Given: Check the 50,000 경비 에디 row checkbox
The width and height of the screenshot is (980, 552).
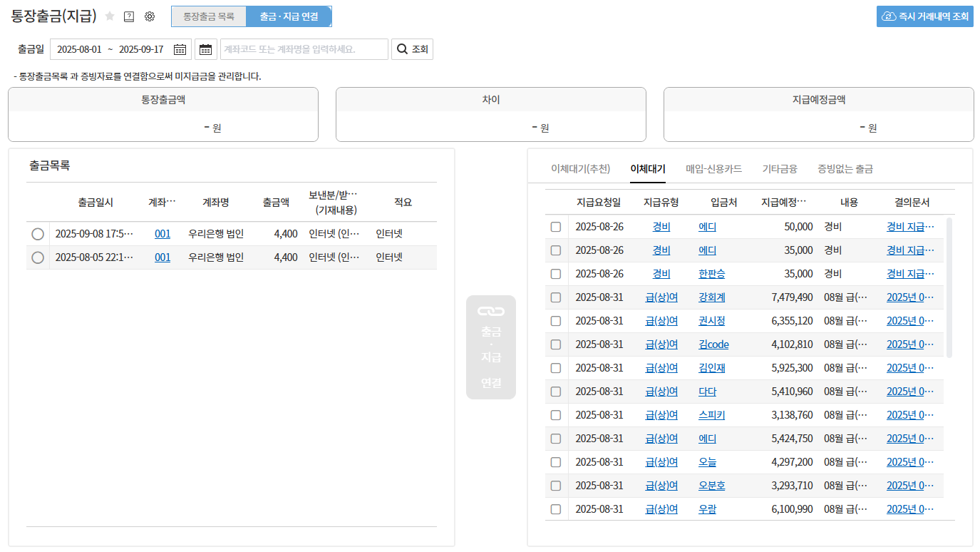Looking at the screenshot, I should pos(556,227).
